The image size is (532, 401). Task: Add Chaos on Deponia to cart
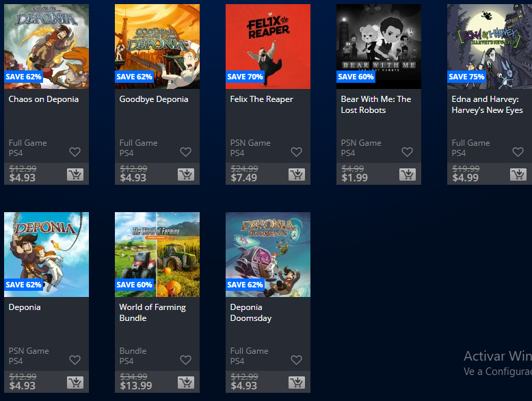click(75, 174)
